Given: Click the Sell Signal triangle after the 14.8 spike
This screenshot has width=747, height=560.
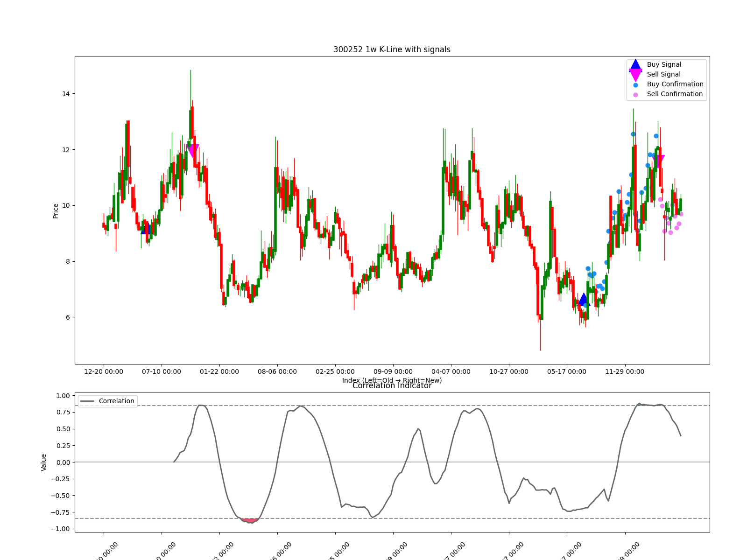Looking at the screenshot, I should click(192, 151).
